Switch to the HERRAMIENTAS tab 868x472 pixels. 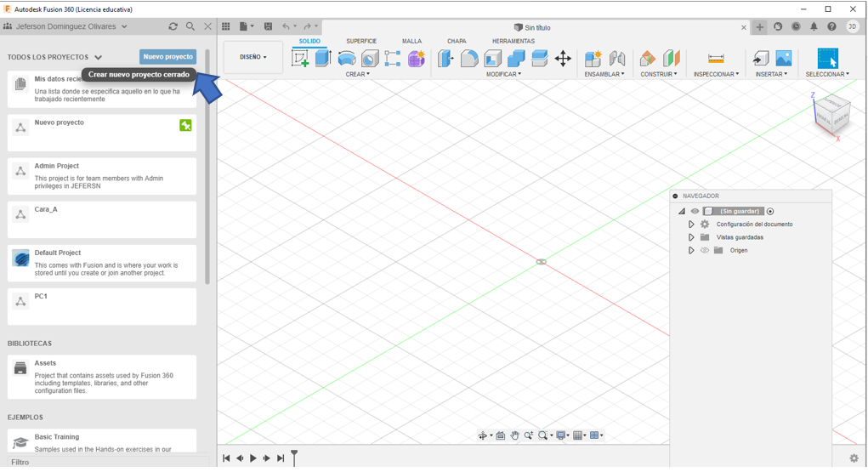coord(513,41)
